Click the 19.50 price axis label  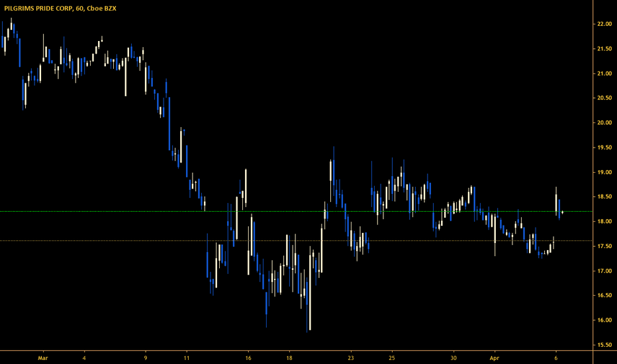pos(604,148)
